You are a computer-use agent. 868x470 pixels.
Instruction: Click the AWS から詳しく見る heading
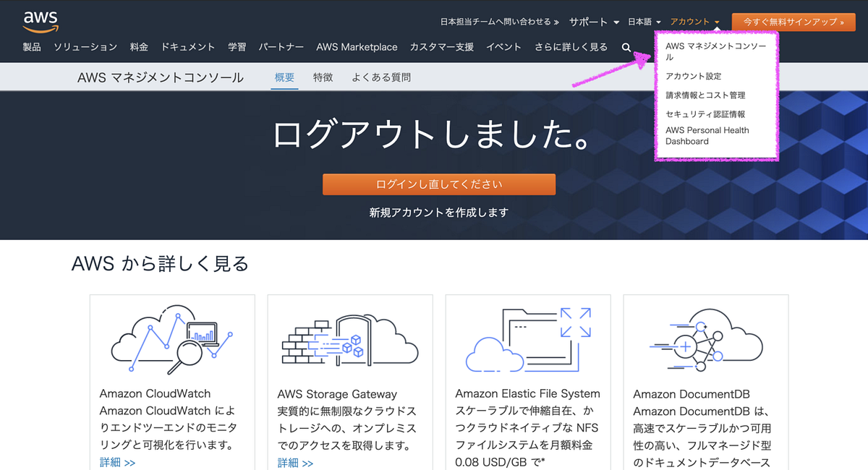tap(160, 264)
